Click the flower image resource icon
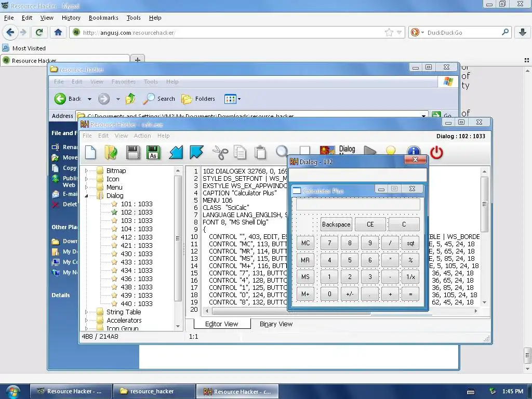This screenshot has width=532, height=399. 327,150
